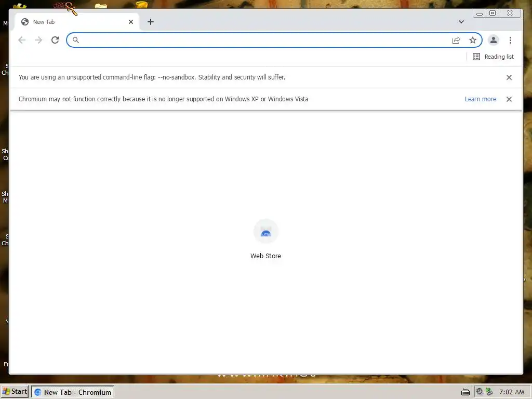The width and height of the screenshot is (532, 399).
Task: Close the New Tab tab
Action: tap(130, 22)
